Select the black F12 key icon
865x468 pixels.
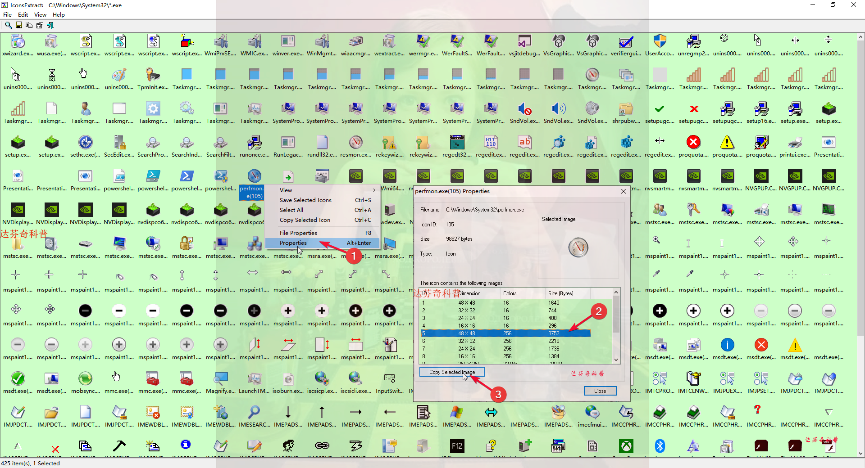click(x=457, y=445)
